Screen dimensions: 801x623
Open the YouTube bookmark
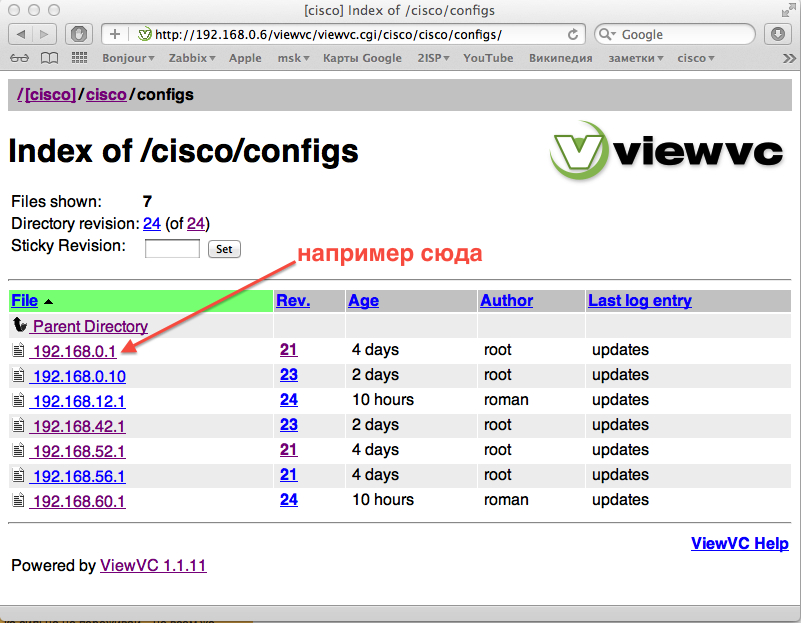click(488, 58)
